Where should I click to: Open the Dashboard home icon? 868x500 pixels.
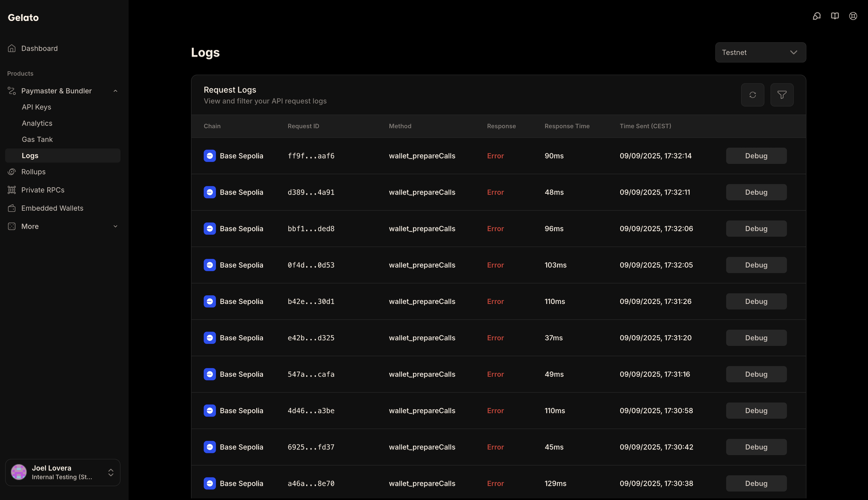12,48
